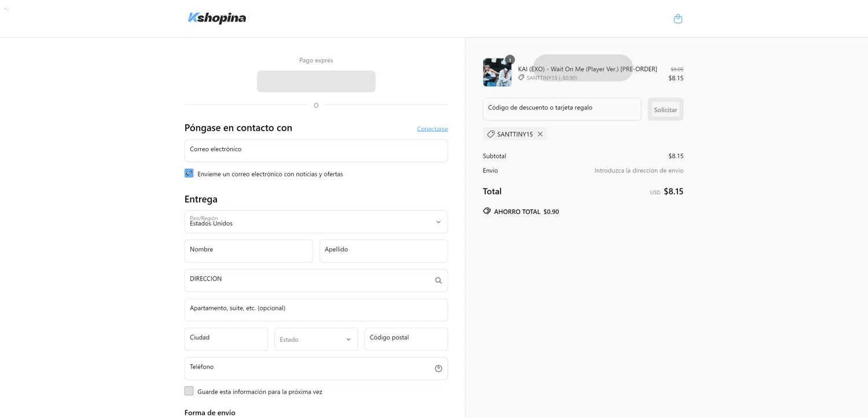Focus the Apellido input field
The height and width of the screenshot is (418, 868).
click(x=384, y=251)
